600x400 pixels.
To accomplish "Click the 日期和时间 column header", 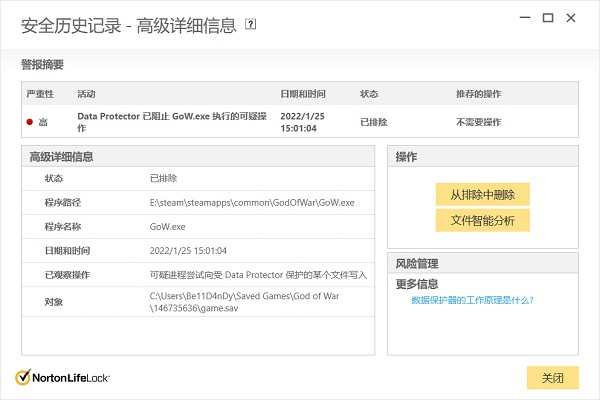I will click(x=303, y=94).
